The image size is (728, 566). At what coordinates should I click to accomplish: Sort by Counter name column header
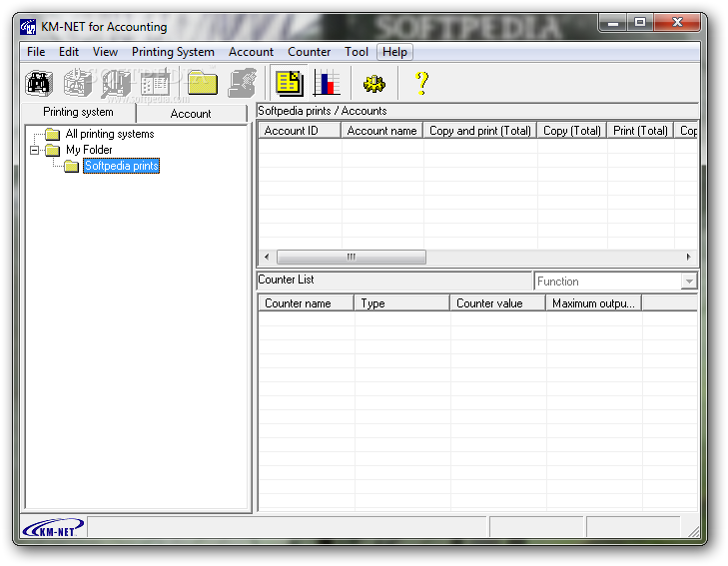(x=306, y=303)
